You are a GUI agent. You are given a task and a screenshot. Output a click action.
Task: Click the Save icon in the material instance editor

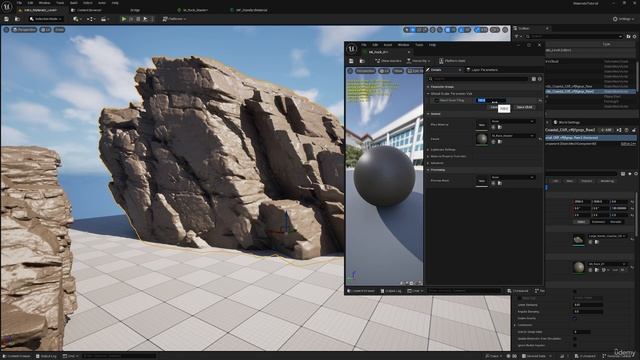pos(351,61)
